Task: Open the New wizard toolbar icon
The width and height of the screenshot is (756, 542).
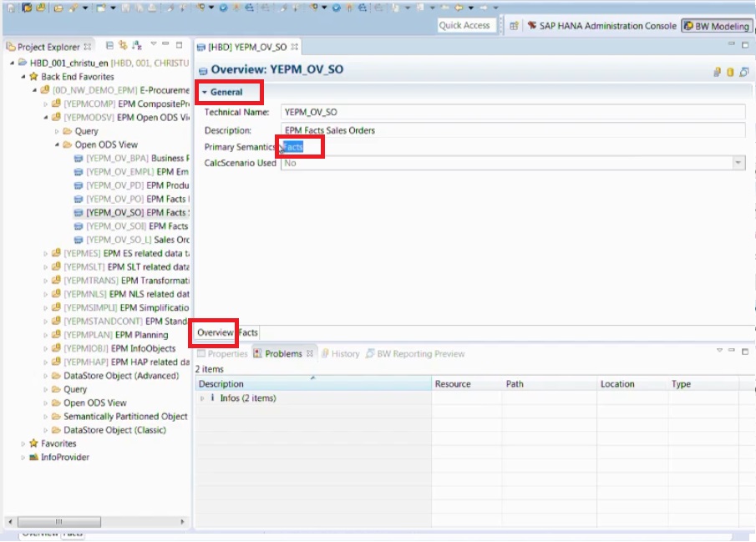Action: pyautogui.click(x=11, y=8)
